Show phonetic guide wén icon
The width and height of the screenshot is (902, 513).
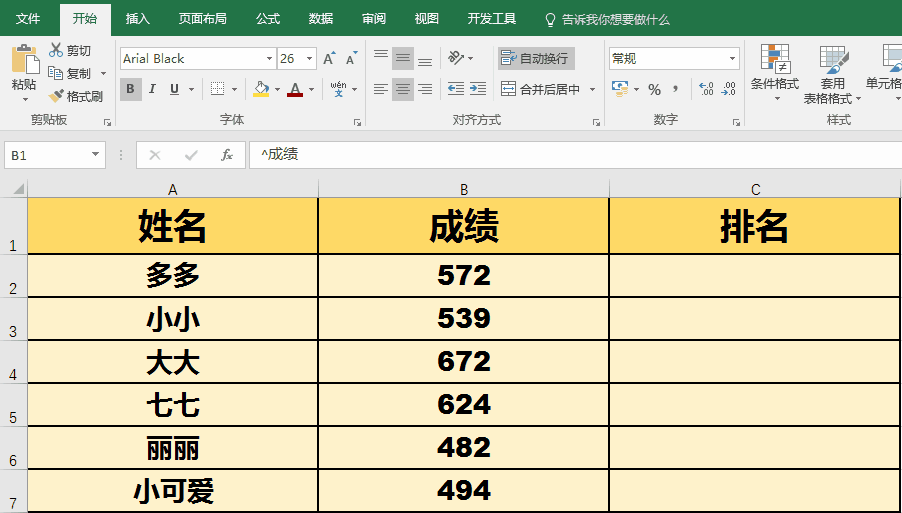point(338,89)
